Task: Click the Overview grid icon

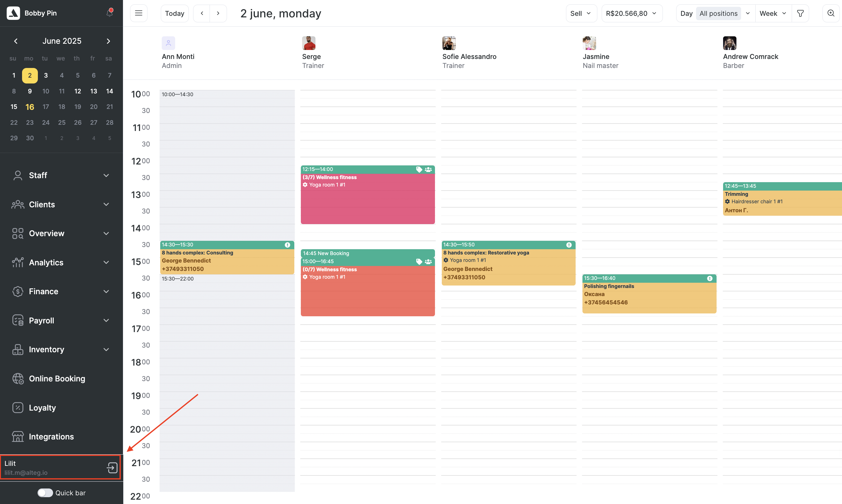Action: [18, 233]
